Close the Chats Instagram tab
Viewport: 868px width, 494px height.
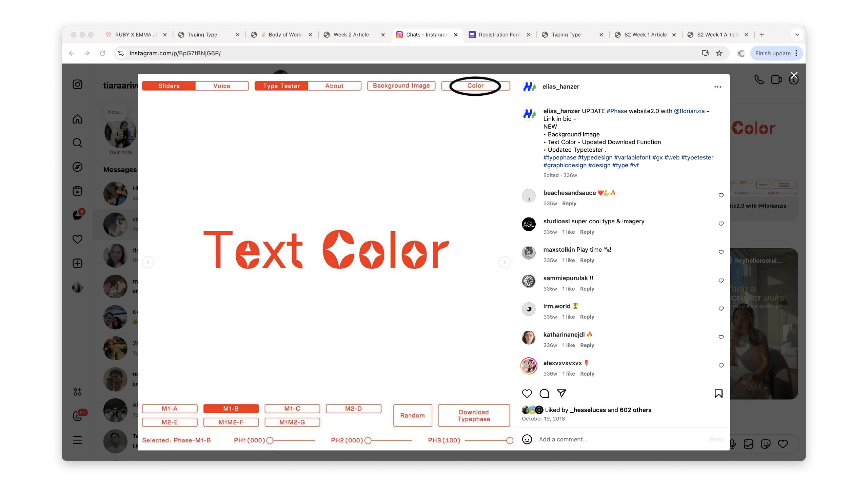(x=456, y=35)
